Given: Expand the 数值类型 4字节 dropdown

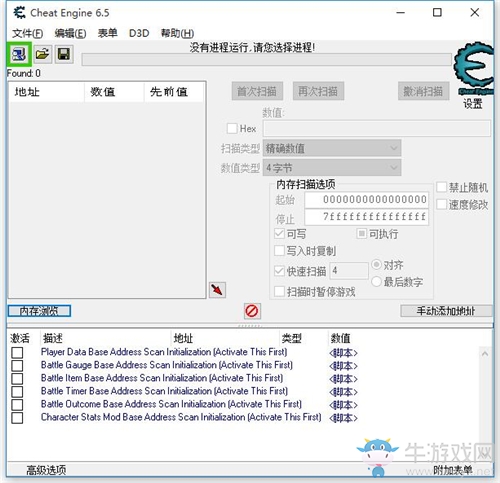Looking at the screenshot, I should [332, 168].
